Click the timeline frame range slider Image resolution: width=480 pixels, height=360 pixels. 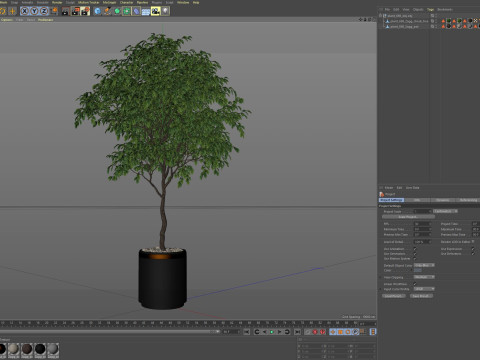tap(109, 332)
